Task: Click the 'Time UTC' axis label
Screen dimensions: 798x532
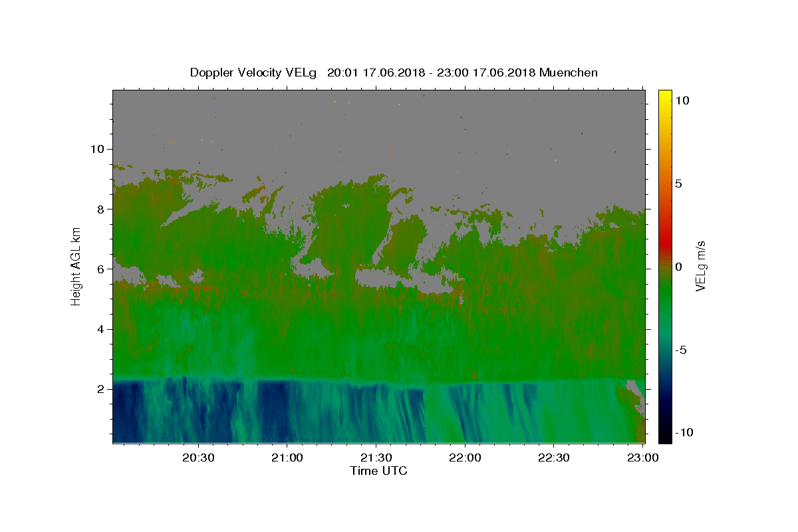Action: 378,471
